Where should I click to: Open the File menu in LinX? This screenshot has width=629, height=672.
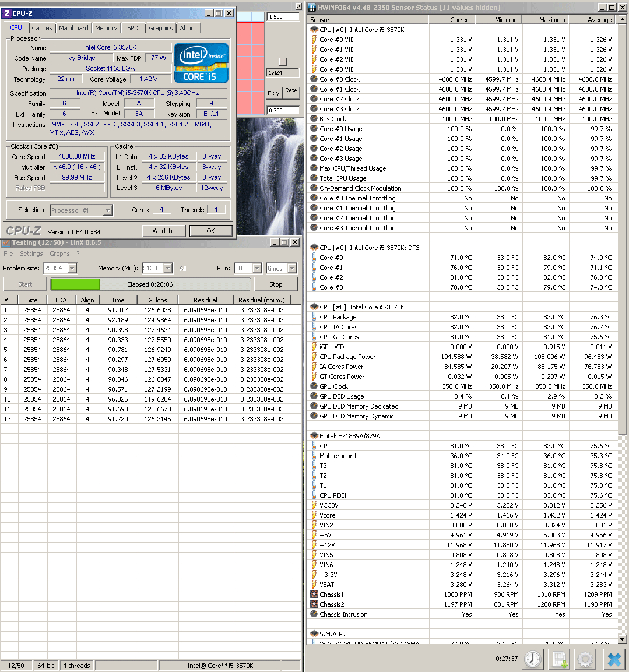coord(8,254)
